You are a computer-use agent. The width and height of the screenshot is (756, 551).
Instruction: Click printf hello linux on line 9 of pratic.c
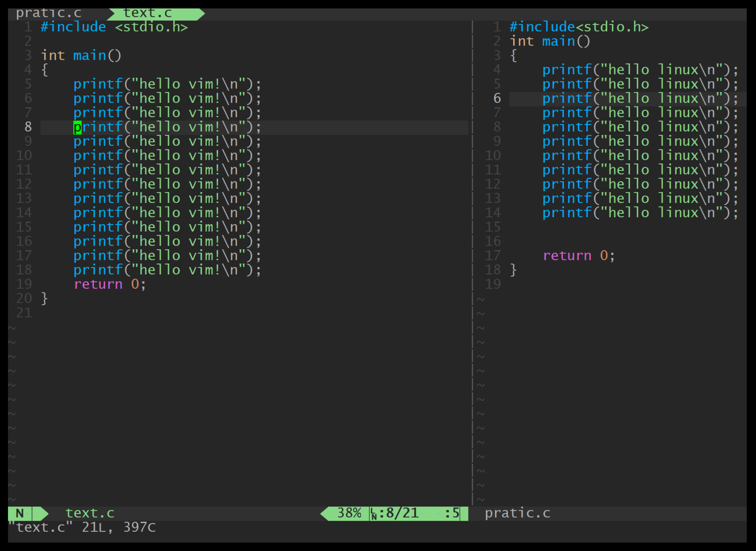pyautogui.click(x=640, y=142)
